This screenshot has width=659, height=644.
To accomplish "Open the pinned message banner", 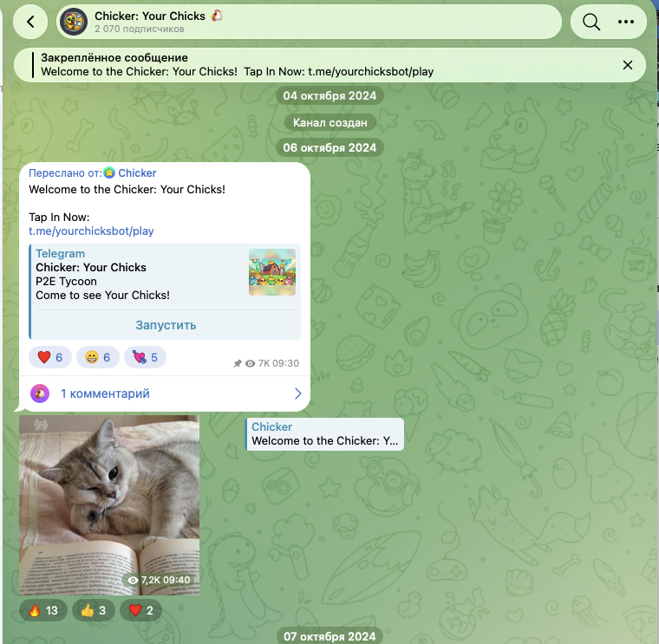I will point(329,65).
